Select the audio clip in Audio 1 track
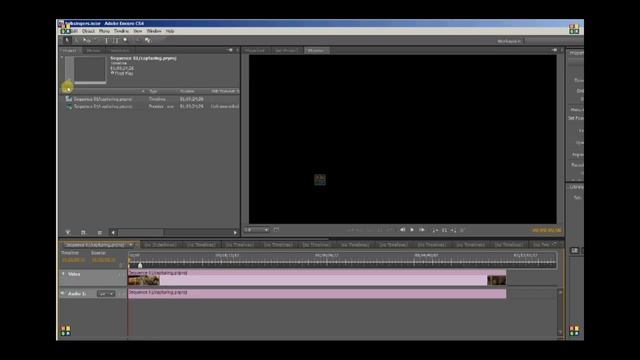The image size is (640, 360). point(317,293)
